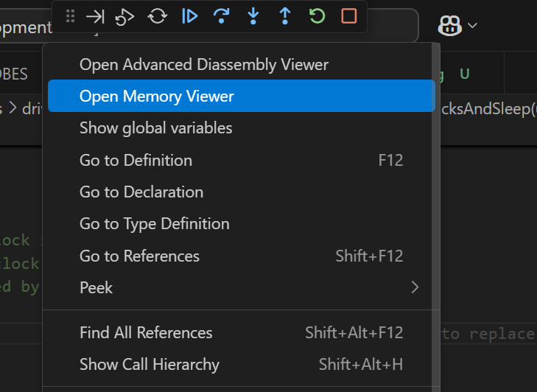Click the Step Over icon

pyautogui.click(x=221, y=16)
